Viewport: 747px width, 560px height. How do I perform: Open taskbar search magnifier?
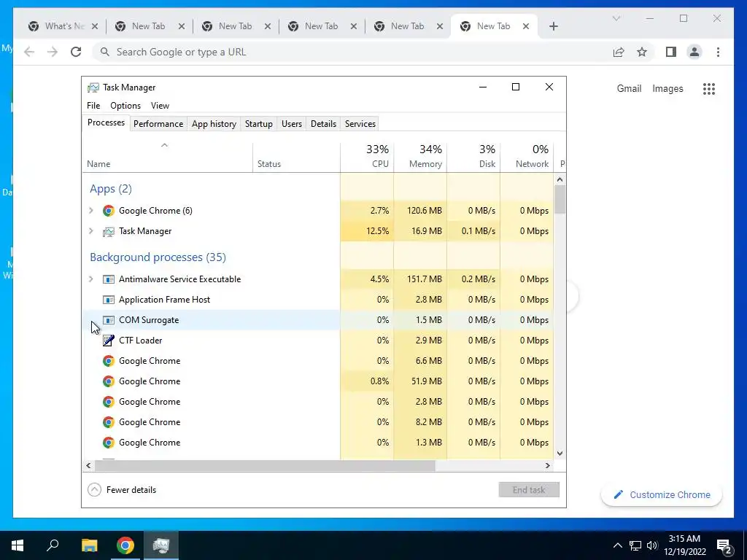(x=53, y=545)
